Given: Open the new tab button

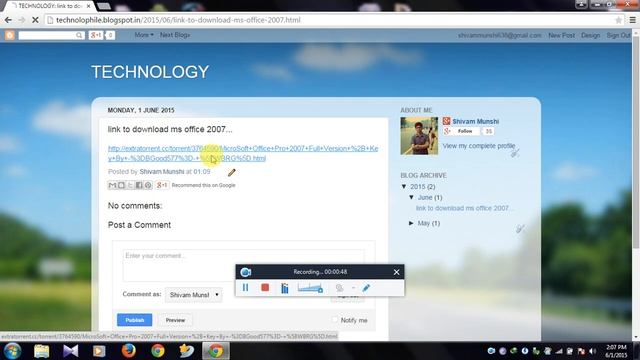Looking at the screenshot, I should [104, 6].
